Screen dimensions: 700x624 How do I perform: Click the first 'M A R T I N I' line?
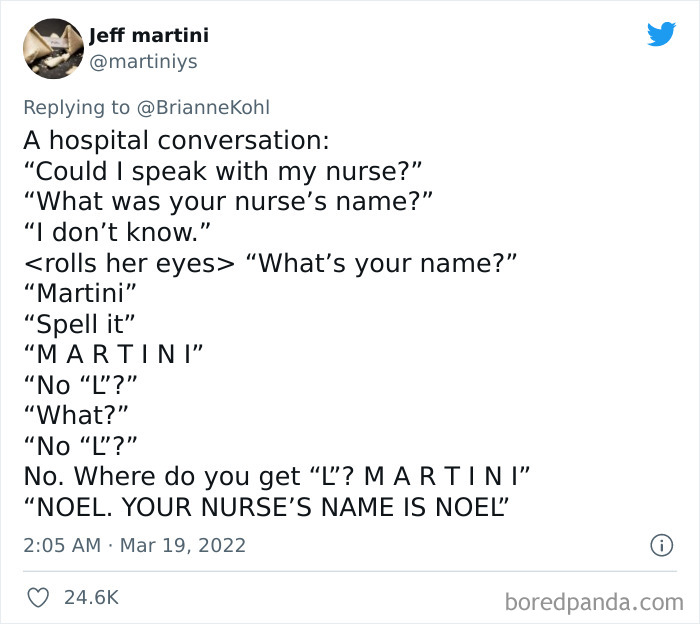click(x=113, y=354)
